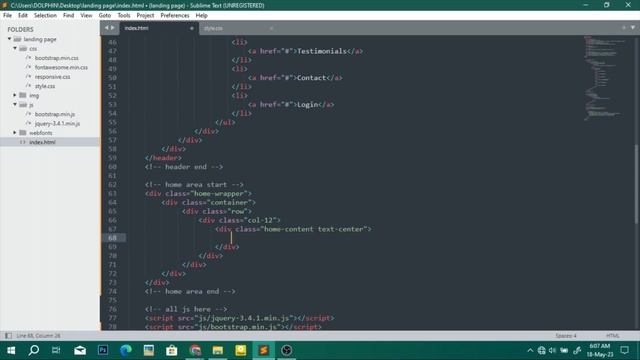Click line number 68 in gutter
Screen dimensions: 640x360
(x=112, y=238)
